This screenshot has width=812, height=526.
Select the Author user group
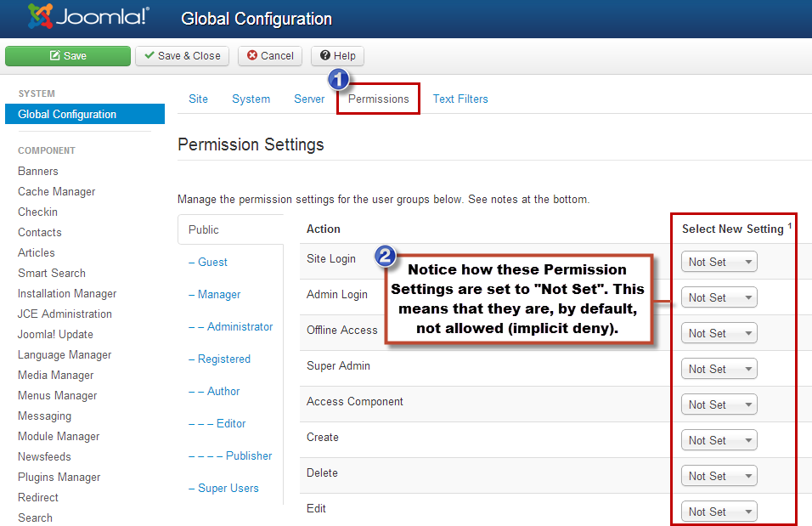214,391
